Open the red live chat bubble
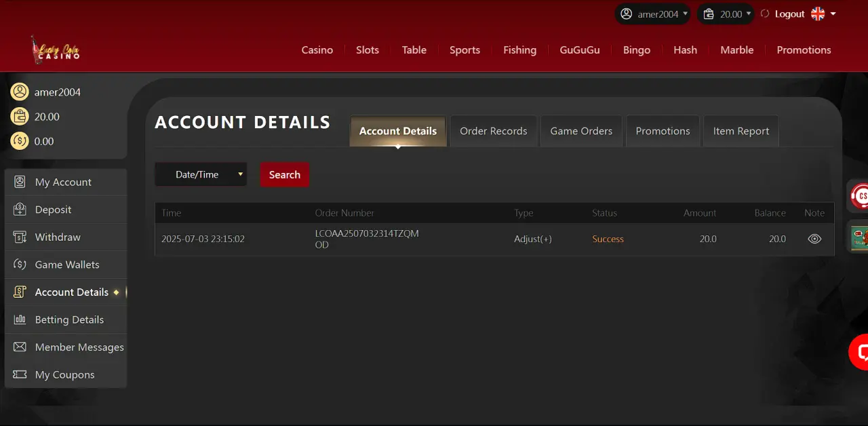Viewport: 868px width, 426px height. (x=859, y=352)
